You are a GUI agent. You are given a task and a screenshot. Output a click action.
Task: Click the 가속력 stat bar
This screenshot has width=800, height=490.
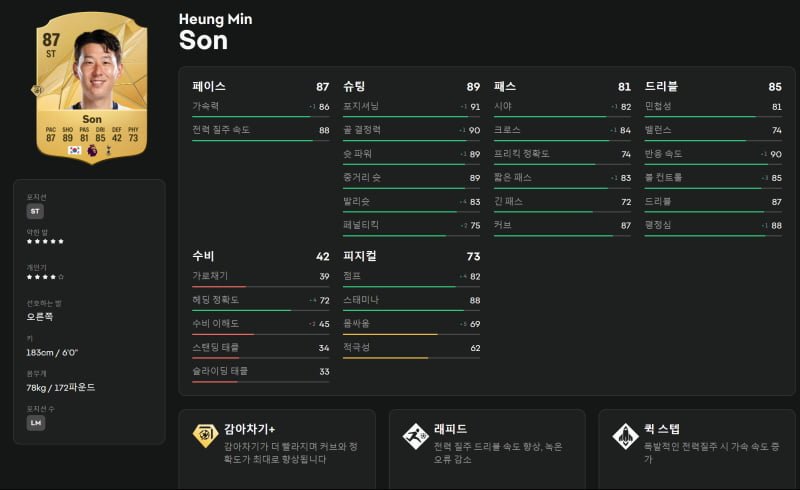(x=261, y=117)
